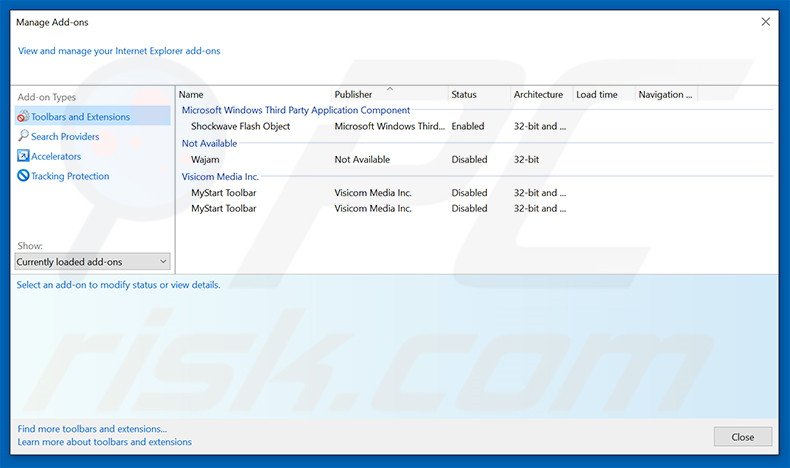The image size is (790, 468).
Task: Open Find more toolbars and extensions link
Action: tap(92, 429)
